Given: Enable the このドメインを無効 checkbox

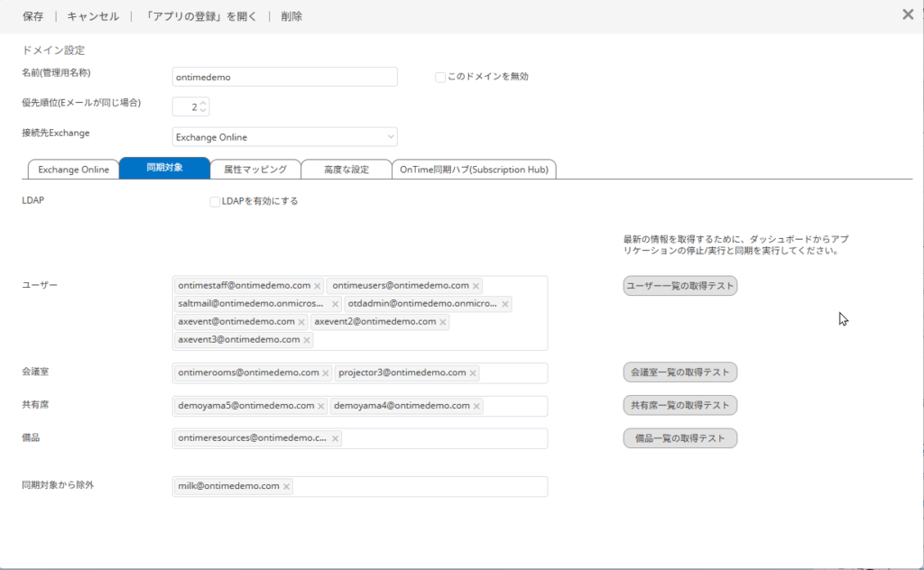Looking at the screenshot, I should click(440, 77).
